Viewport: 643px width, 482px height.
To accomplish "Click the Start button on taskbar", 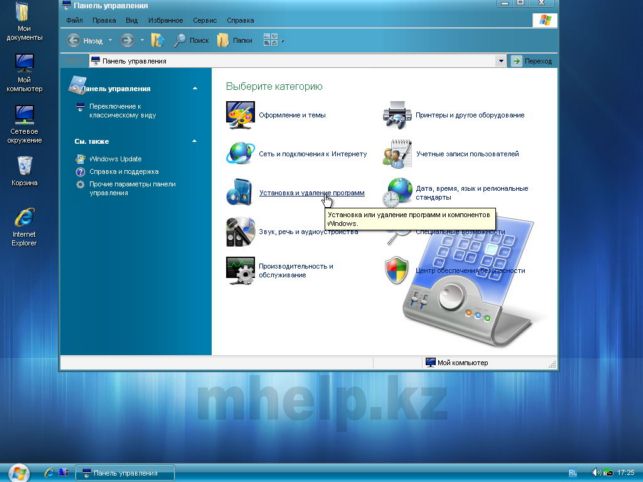I will [19, 473].
